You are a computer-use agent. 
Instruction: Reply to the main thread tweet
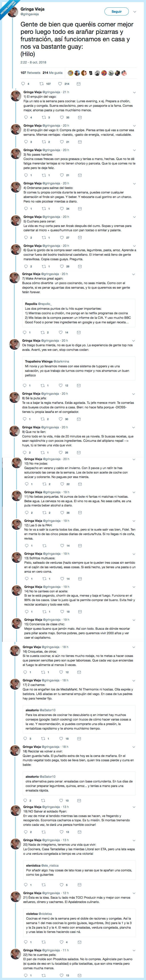pos(22,83)
